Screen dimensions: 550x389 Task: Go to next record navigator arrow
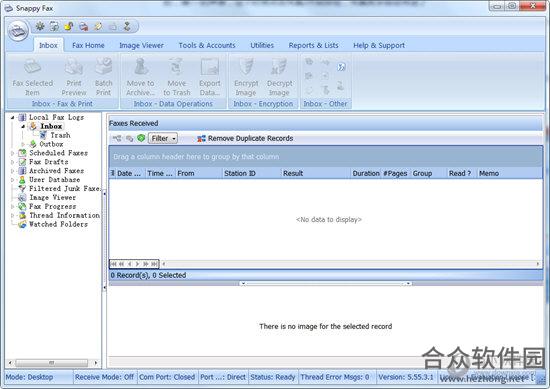point(138,264)
